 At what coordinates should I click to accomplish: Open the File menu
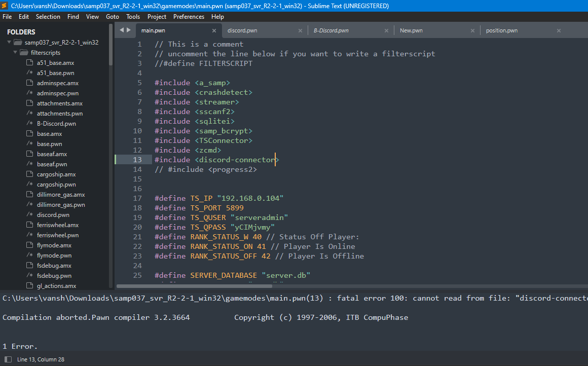(x=7, y=17)
